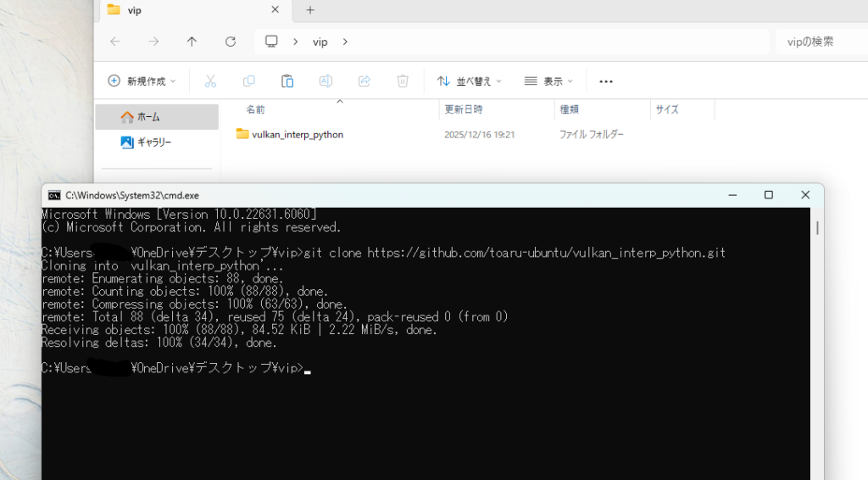Open the 表示 view dropdown
Image resolution: width=868 pixels, height=480 pixels.
pyautogui.click(x=548, y=81)
